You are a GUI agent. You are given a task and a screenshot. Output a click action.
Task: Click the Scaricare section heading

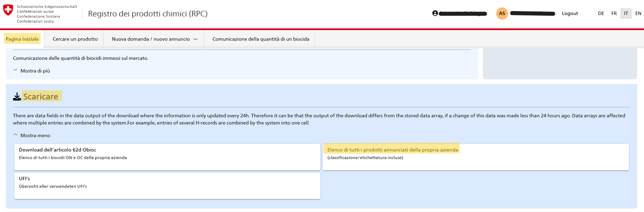click(x=41, y=97)
